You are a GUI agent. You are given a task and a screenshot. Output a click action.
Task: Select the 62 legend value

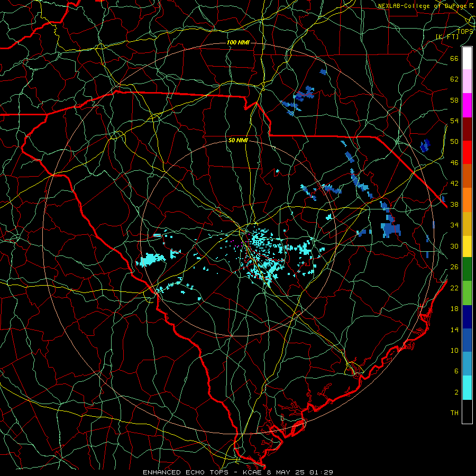pos(454,79)
